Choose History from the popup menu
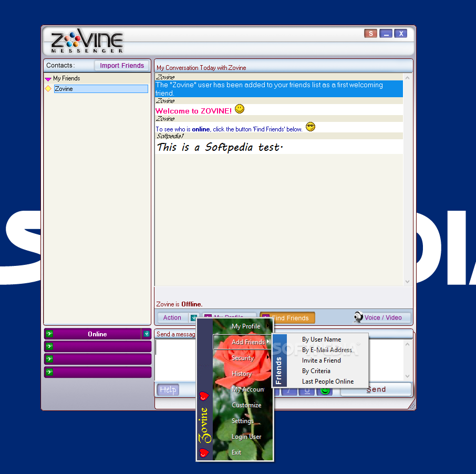This screenshot has height=474, width=476. (x=243, y=374)
